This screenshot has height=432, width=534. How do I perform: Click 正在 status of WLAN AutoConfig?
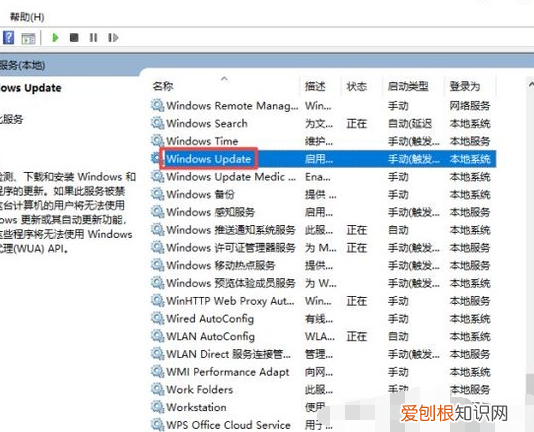(357, 337)
